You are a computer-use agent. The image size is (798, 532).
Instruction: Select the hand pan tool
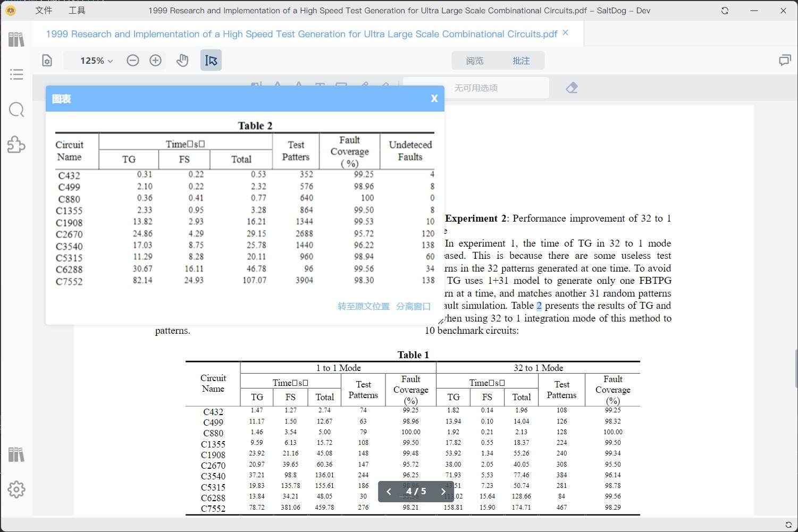[182, 61]
